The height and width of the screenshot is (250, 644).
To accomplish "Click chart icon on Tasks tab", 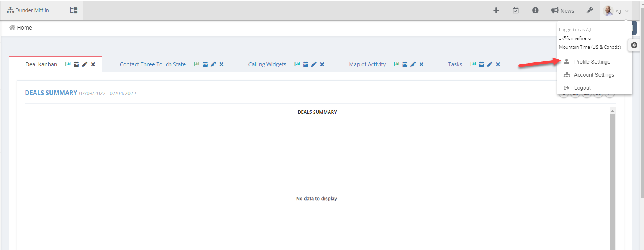I will (473, 64).
